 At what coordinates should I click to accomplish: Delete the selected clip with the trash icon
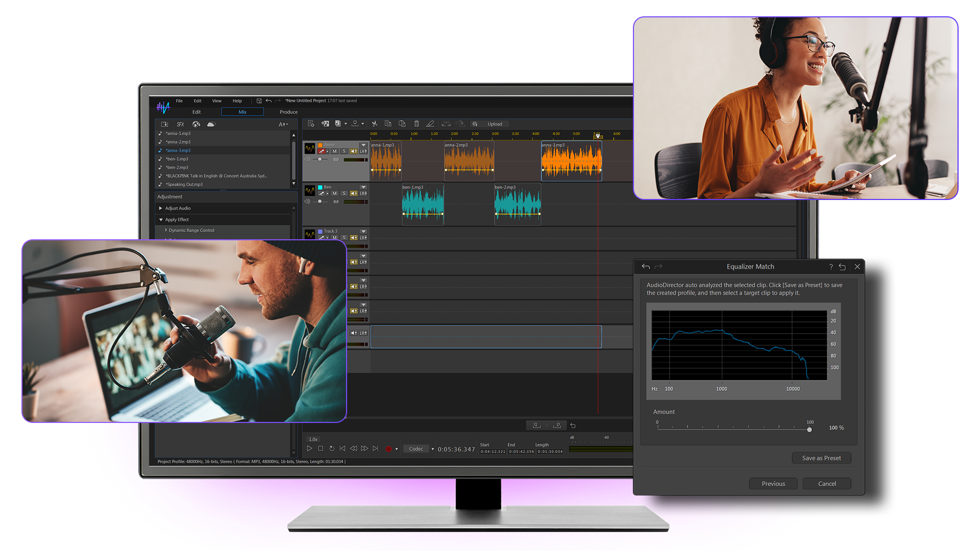(x=416, y=123)
